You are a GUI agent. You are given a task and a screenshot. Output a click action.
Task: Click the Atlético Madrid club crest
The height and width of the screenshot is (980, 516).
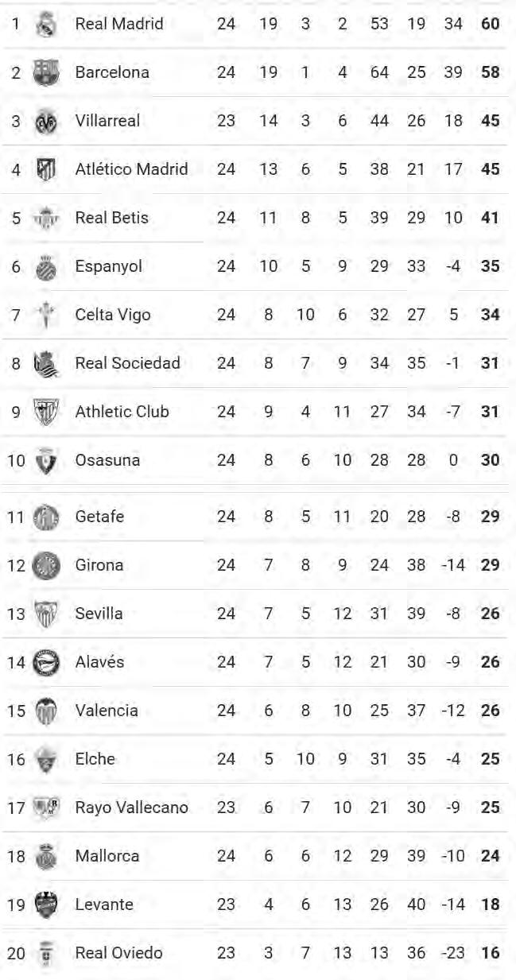pyautogui.click(x=45, y=169)
